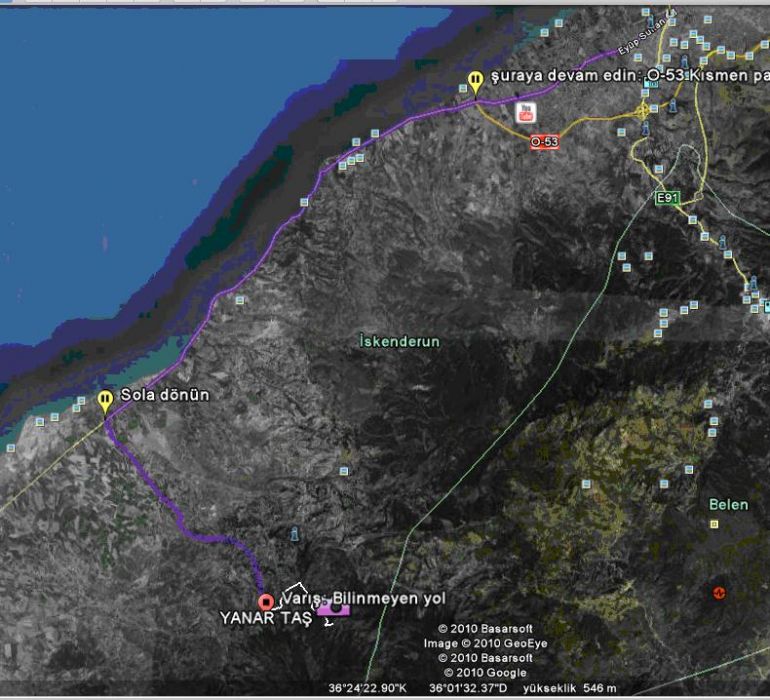
Task: Open the YouTube video icon on map
Action: (x=525, y=112)
